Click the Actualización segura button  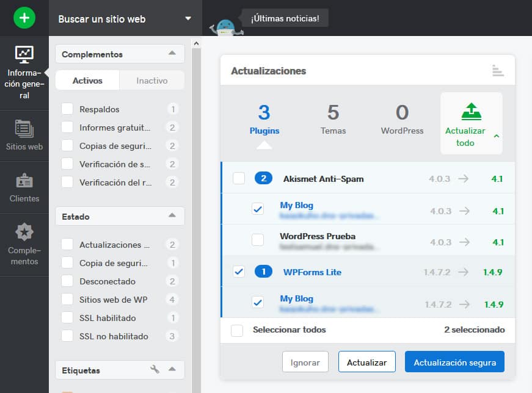454,362
